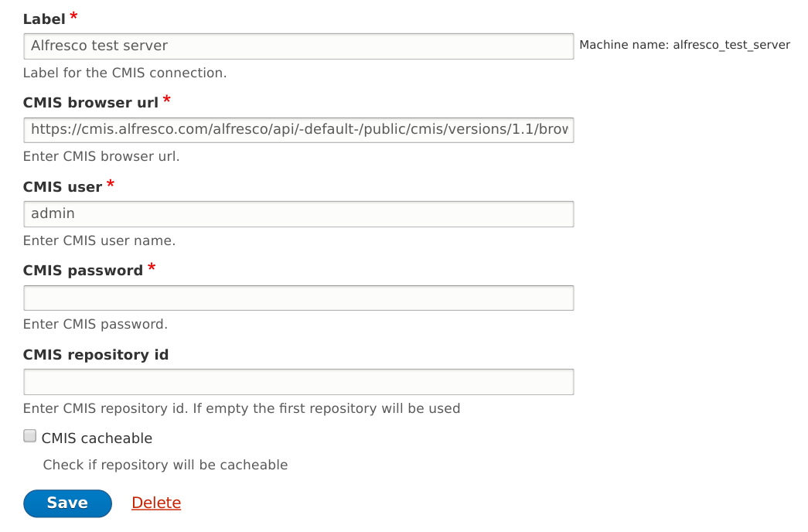808x532 pixels.
Task: Click the "CMIS repository id" heading
Action: (96, 355)
